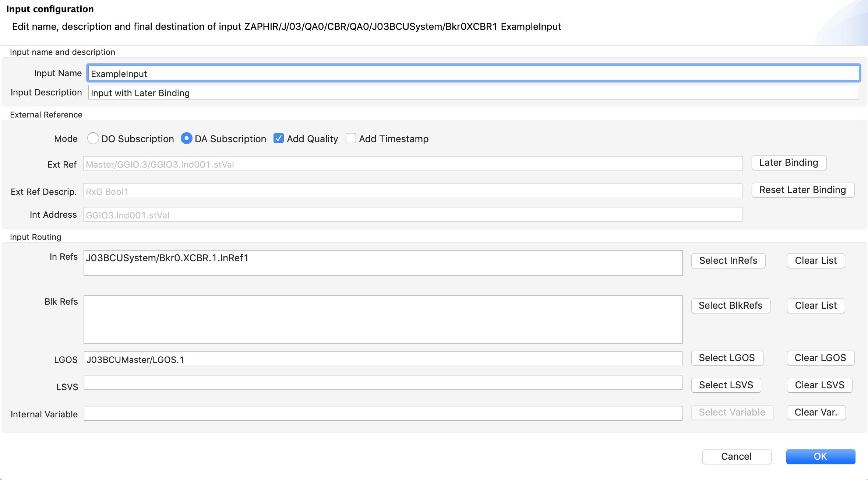Screen dimensions: 868x480
Task: Select the DO Subscription radio button
Action: tap(93, 139)
